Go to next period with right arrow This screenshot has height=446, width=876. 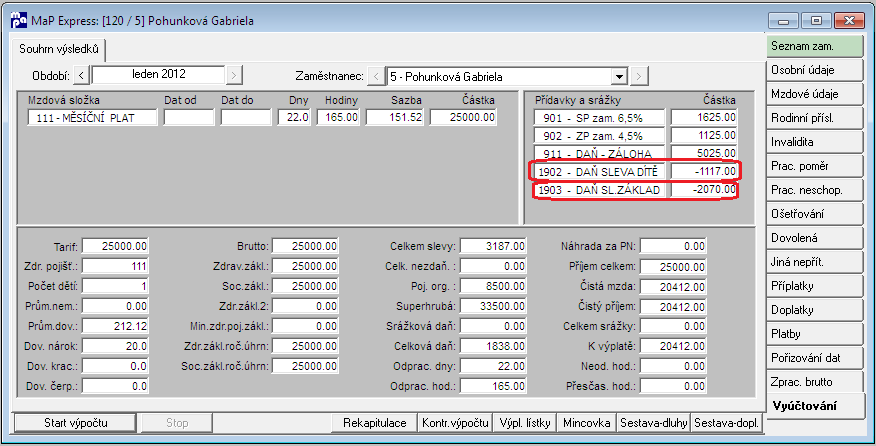[235, 75]
